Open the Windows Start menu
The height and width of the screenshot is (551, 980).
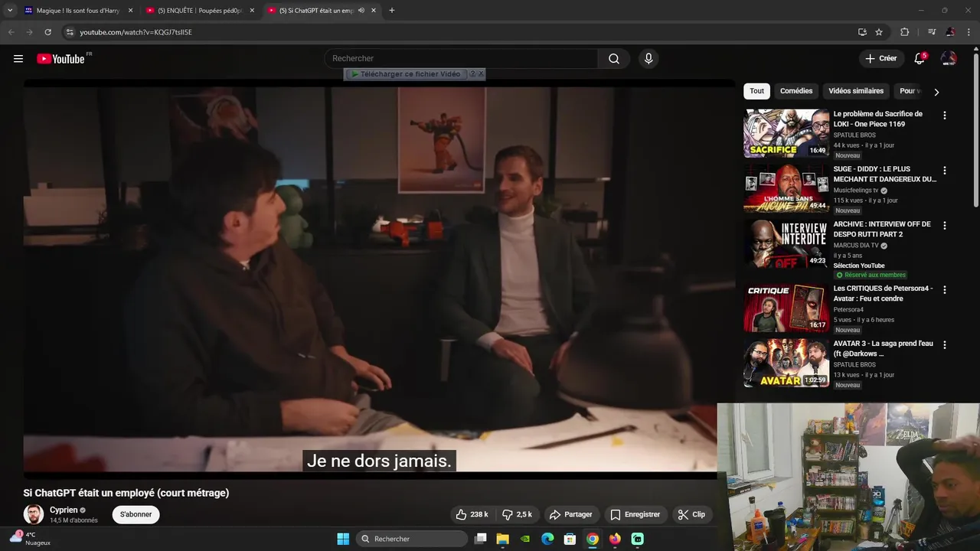pyautogui.click(x=343, y=539)
